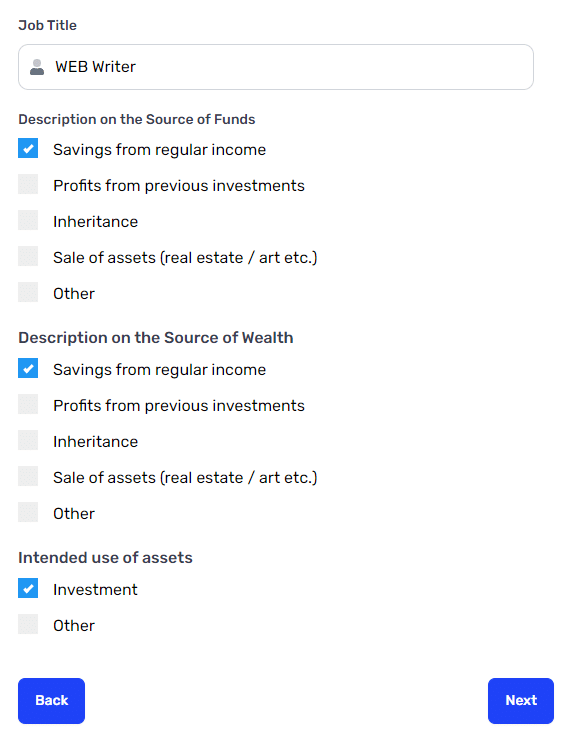
Task: Check Profits from previous investments under Source of Funds
Action: pyautogui.click(x=28, y=184)
